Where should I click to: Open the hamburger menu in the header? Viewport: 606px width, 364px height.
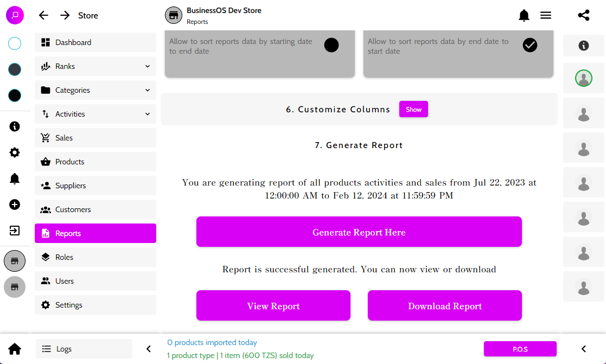pos(546,16)
